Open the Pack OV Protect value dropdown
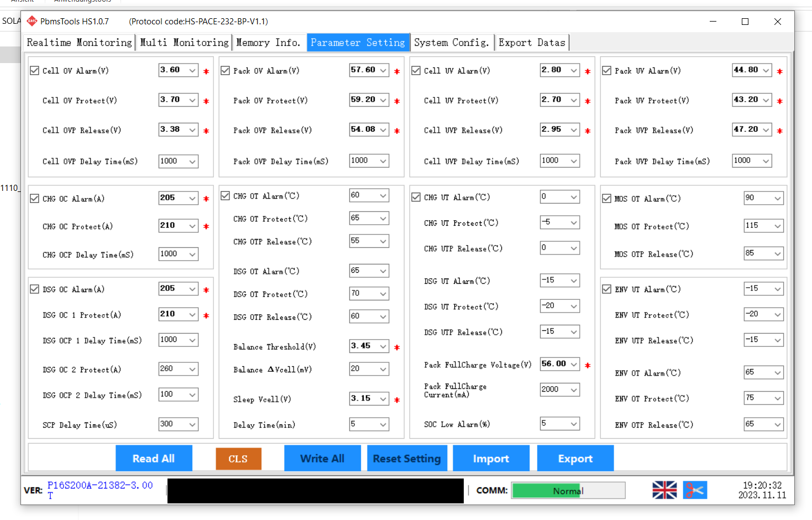The image size is (812, 520). tap(383, 100)
